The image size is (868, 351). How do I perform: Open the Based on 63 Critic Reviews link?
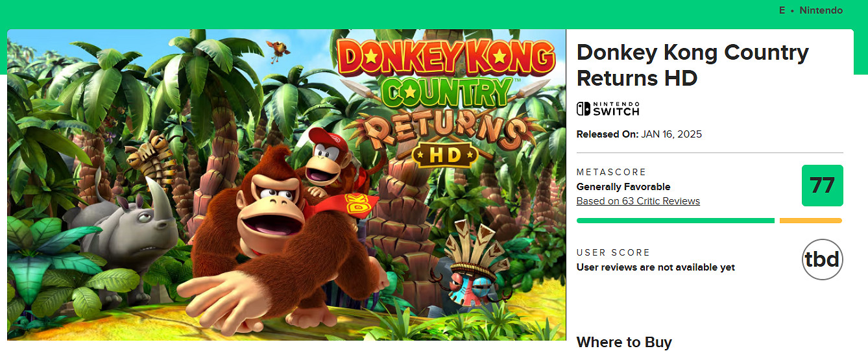click(x=638, y=201)
